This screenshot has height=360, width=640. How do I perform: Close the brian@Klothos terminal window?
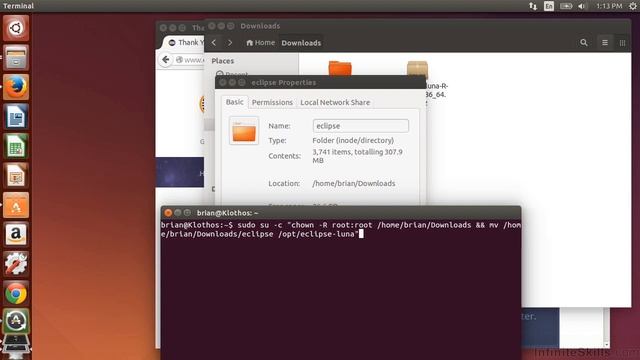[168, 213]
